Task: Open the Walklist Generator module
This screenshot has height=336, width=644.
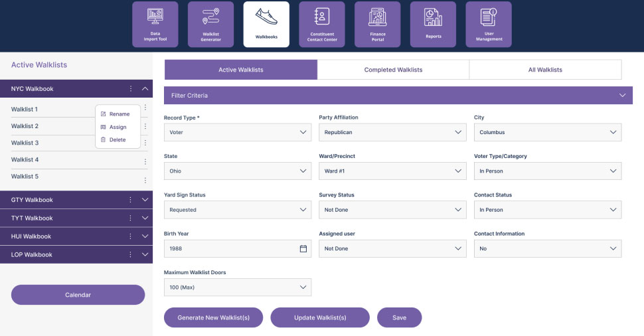Action: (210, 25)
